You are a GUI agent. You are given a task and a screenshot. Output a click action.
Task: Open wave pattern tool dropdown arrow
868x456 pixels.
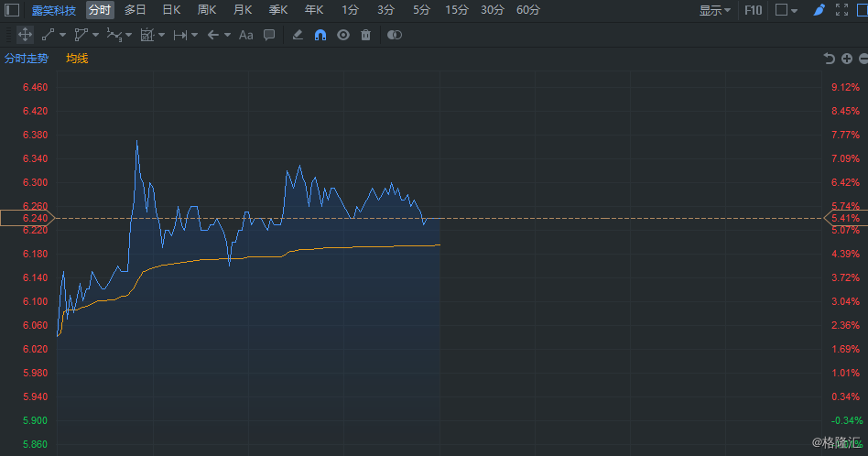coord(129,35)
